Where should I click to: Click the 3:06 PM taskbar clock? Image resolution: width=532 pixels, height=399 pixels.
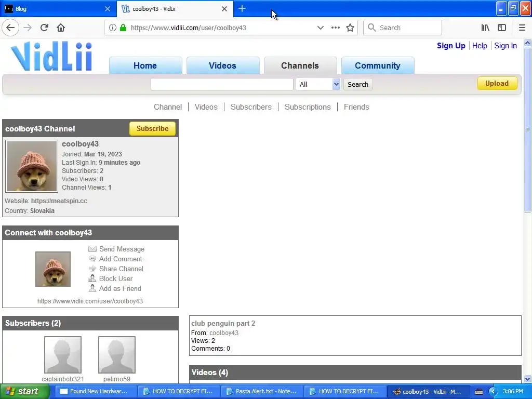513,391
